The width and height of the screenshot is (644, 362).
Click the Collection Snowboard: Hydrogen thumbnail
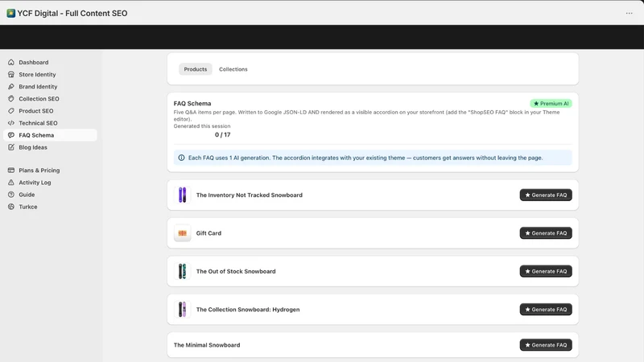(x=183, y=310)
